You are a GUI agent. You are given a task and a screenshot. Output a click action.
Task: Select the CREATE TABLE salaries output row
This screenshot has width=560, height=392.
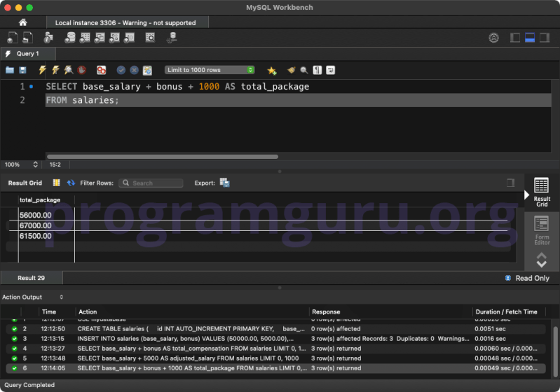pos(275,328)
